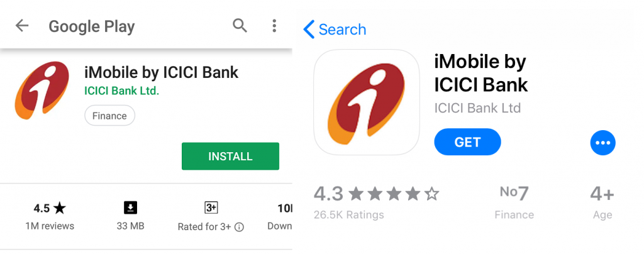Screen dimensions: 644x254
Task: View 26.5K Ratings details
Action: (348, 215)
